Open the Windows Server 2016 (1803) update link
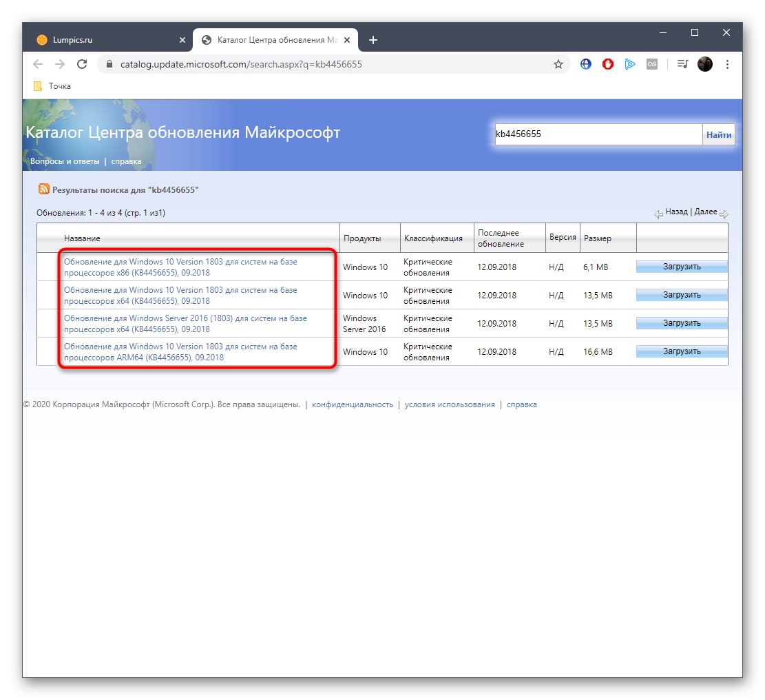The width and height of the screenshot is (765, 700). click(x=185, y=324)
